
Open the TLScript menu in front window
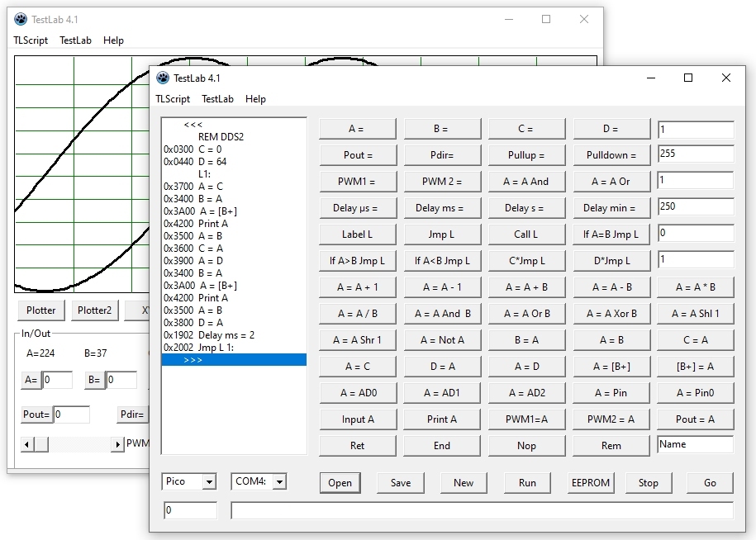point(173,99)
